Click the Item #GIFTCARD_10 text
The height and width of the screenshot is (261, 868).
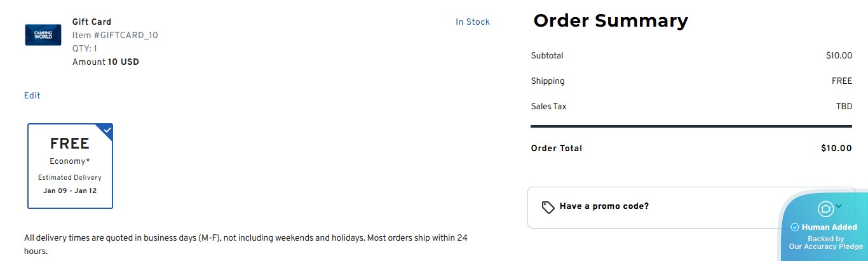point(115,36)
